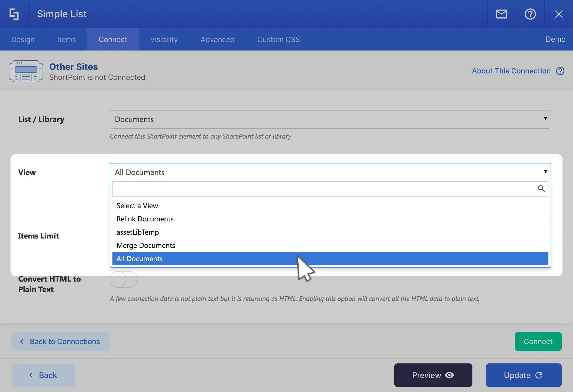Click the search magnifier in View dropdown
The image size is (573, 392).
tap(541, 189)
